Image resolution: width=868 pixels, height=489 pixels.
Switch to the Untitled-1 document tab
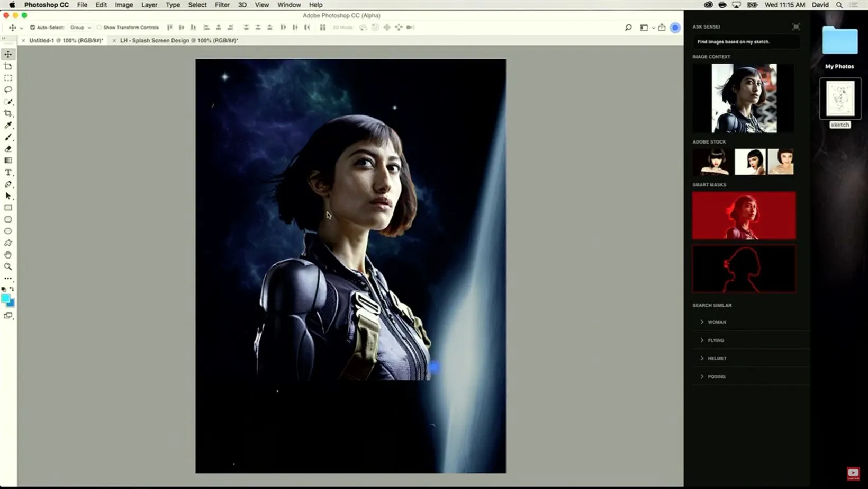tap(66, 40)
